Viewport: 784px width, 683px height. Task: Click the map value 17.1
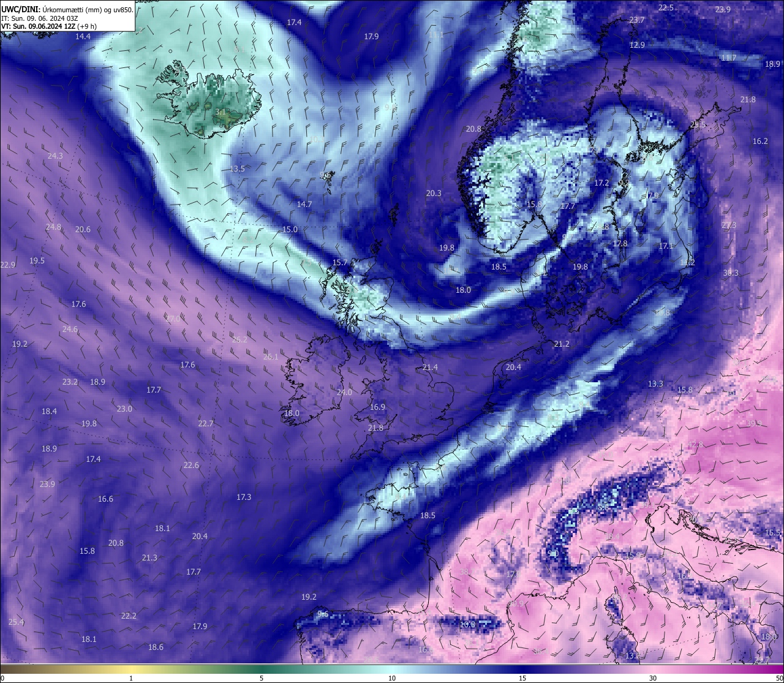(666, 246)
